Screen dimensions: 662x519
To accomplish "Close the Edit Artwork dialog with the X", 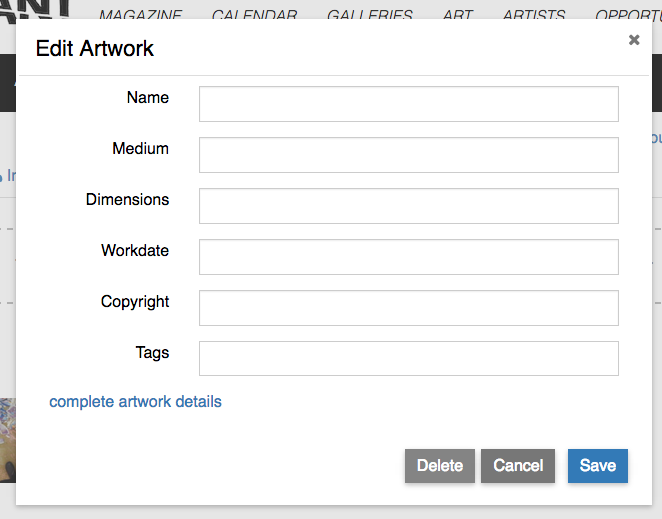I will 633,40.
